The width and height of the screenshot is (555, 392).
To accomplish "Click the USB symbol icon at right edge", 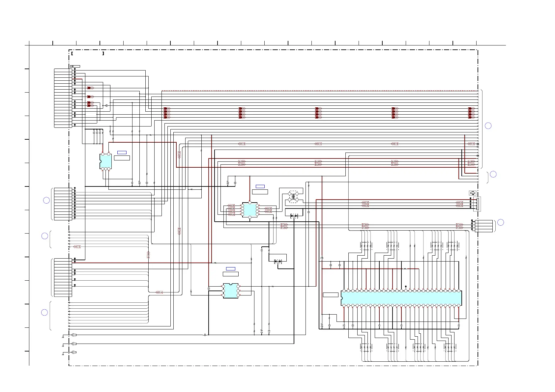I will coord(473,193).
